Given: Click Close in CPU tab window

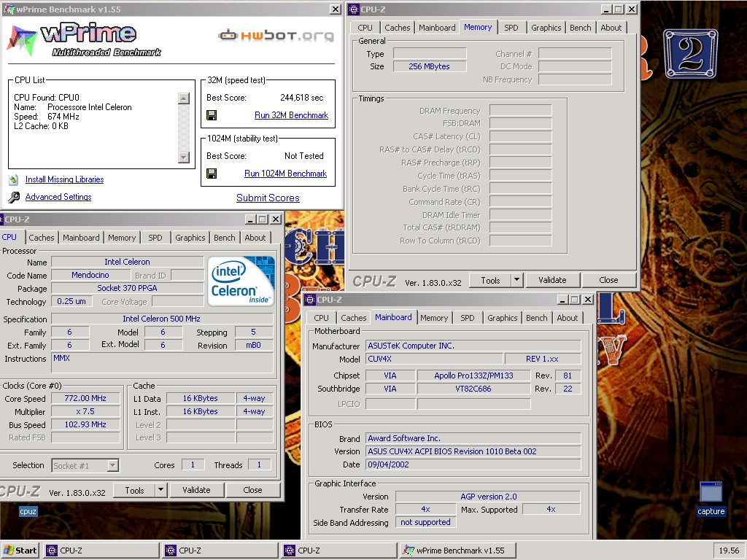Looking at the screenshot, I should tap(252, 490).
